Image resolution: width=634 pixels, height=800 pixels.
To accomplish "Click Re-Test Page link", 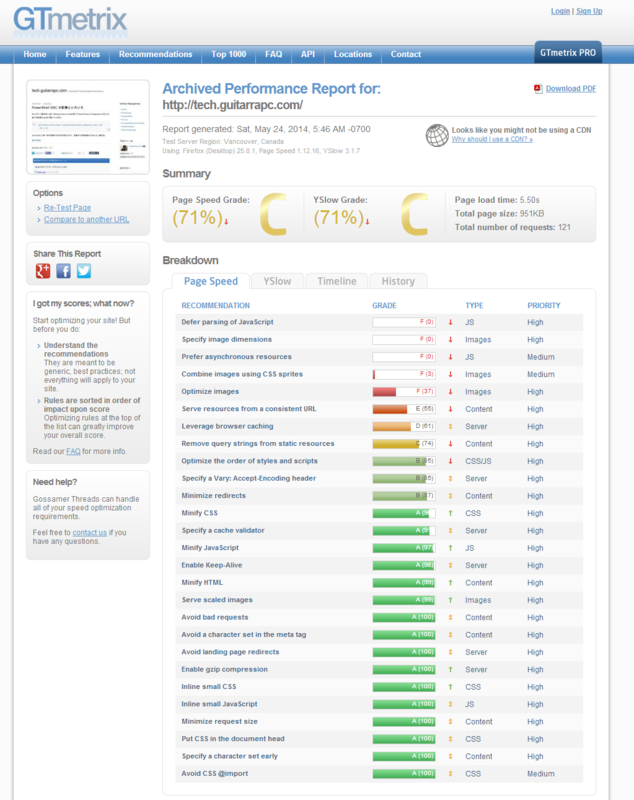I will click(x=67, y=208).
